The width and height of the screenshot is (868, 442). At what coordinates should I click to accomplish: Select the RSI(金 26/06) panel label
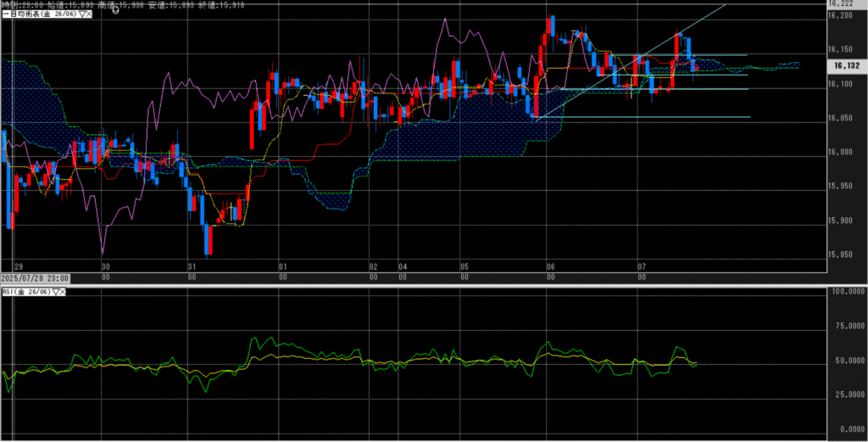click(x=27, y=292)
